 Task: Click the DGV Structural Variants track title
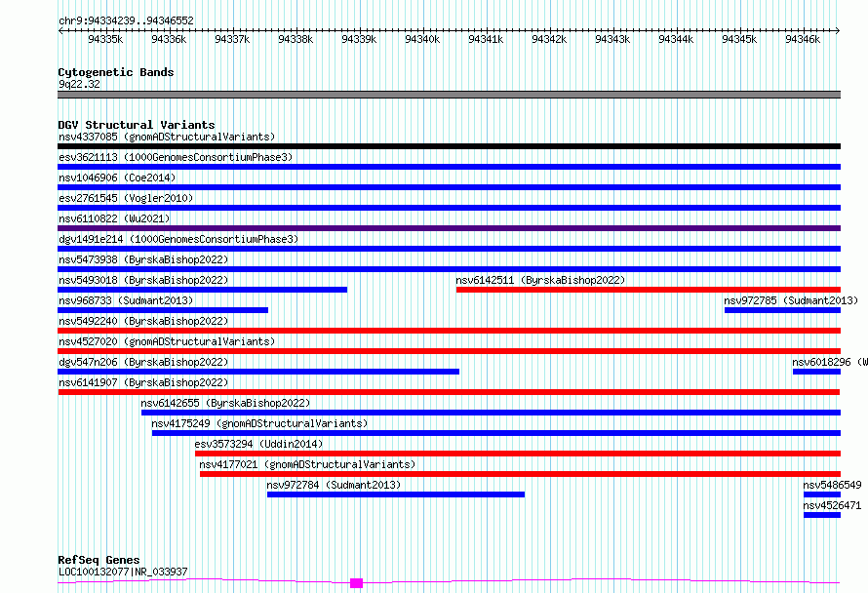pyautogui.click(x=137, y=125)
